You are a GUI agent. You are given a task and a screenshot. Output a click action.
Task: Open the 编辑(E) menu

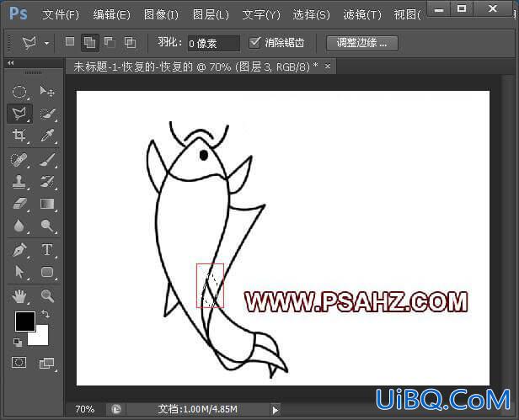(x=111, y=14)
